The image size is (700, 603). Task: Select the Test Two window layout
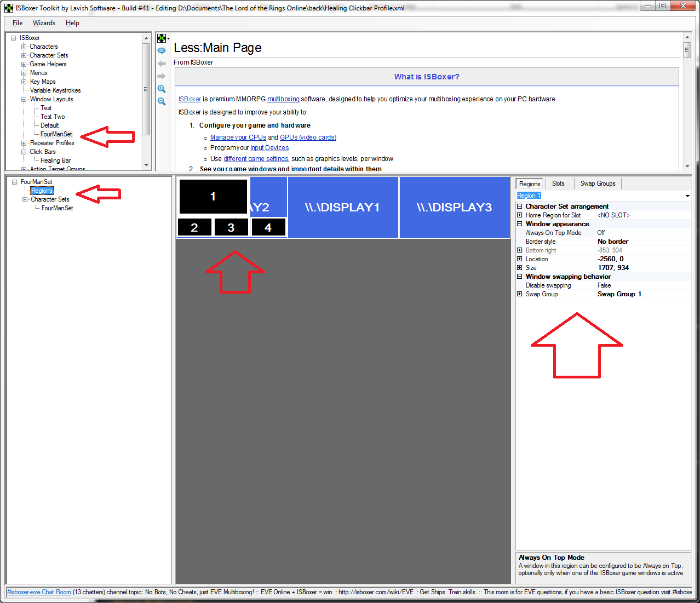pos(53,117)
